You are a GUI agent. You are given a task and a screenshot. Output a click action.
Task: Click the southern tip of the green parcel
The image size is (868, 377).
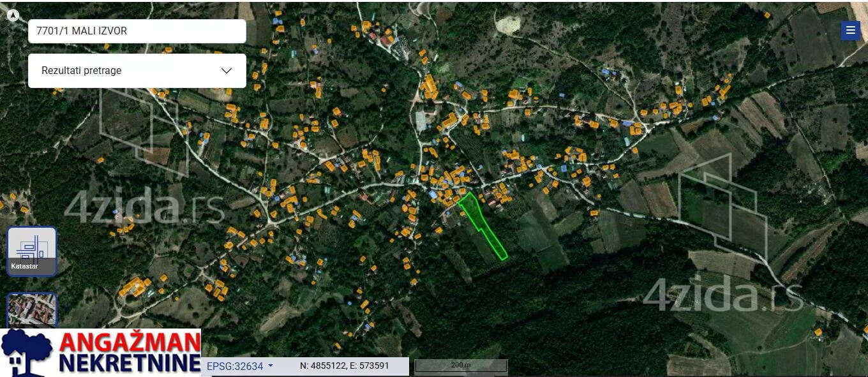[x=503, y=256]
